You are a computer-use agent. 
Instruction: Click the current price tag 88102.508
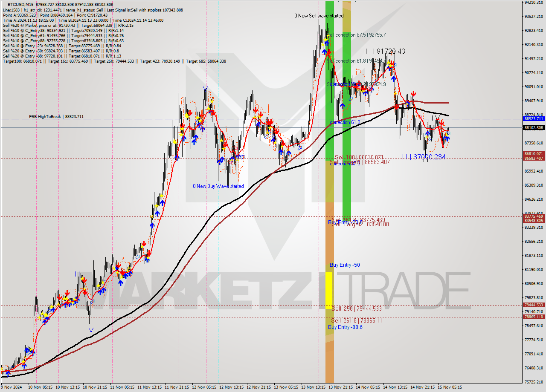point(534,127)
